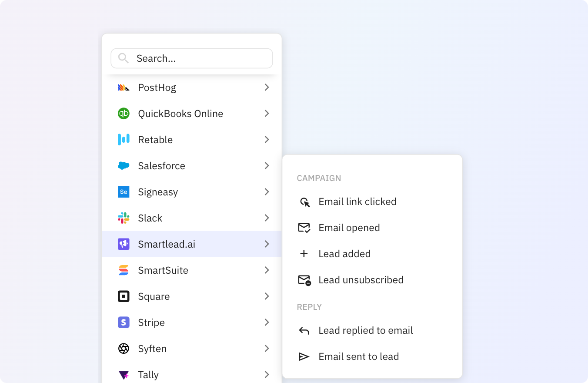Select the Salesforce label
This screenshot has width=588, height=383.
click(161, 166)
